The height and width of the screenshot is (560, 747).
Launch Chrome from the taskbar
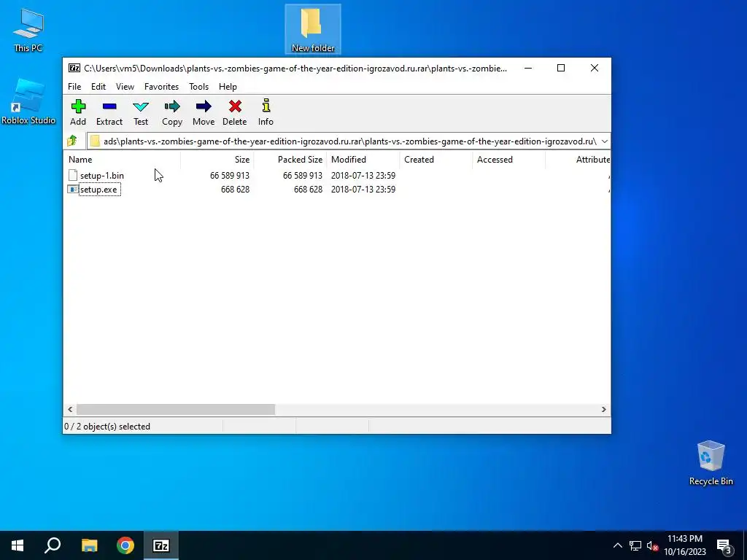(125, 545)
